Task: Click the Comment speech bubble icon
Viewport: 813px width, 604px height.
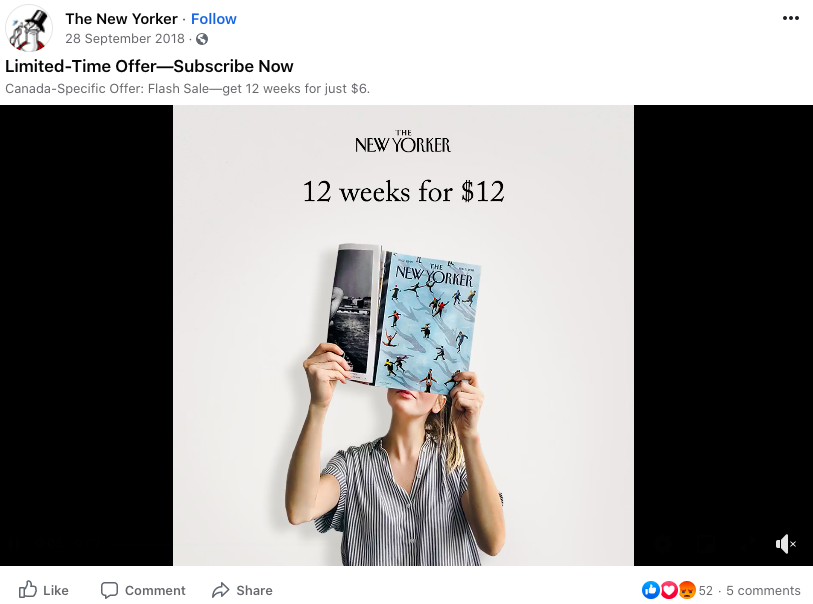Action: [x=109, y=591]
